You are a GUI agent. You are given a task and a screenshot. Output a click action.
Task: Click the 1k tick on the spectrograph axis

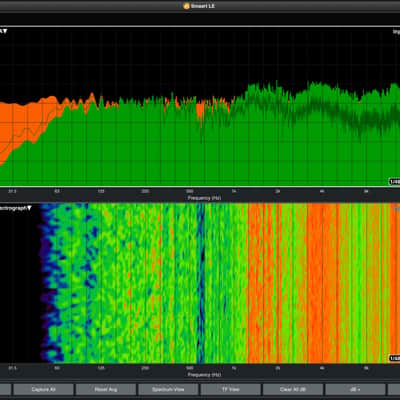(x=234, y=368)
